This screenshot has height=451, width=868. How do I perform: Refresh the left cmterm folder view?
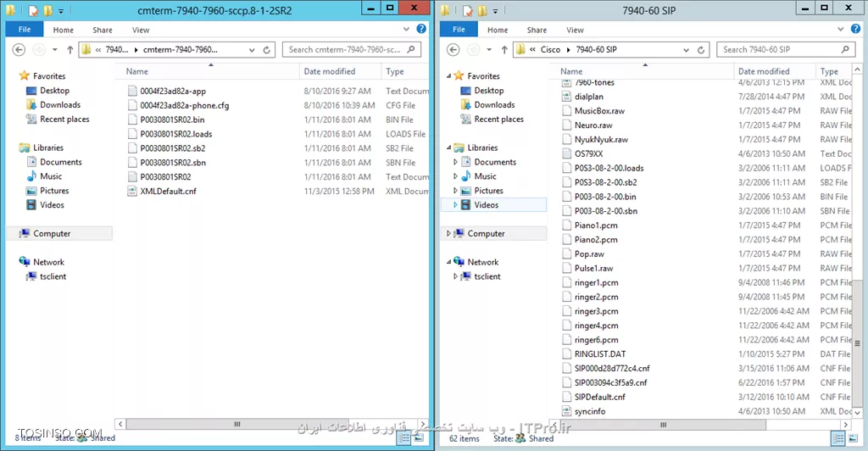pyautogui.click(x=266, y=50)
